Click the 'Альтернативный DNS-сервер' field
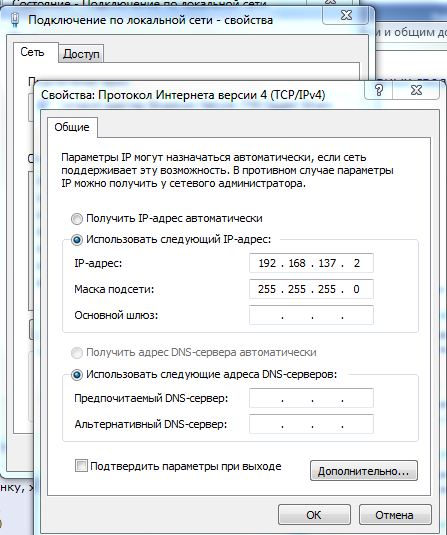Screen dimensions: 447x535 (x=311, y=424)
